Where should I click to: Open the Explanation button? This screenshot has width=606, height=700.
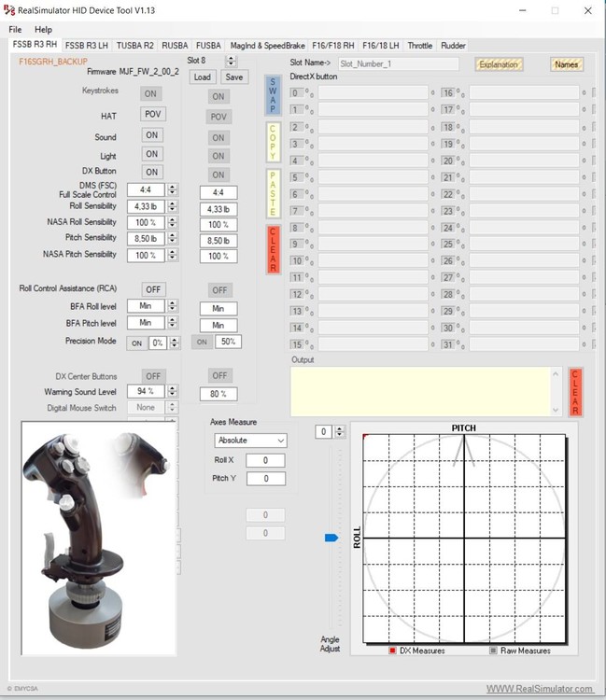point(499,64)
